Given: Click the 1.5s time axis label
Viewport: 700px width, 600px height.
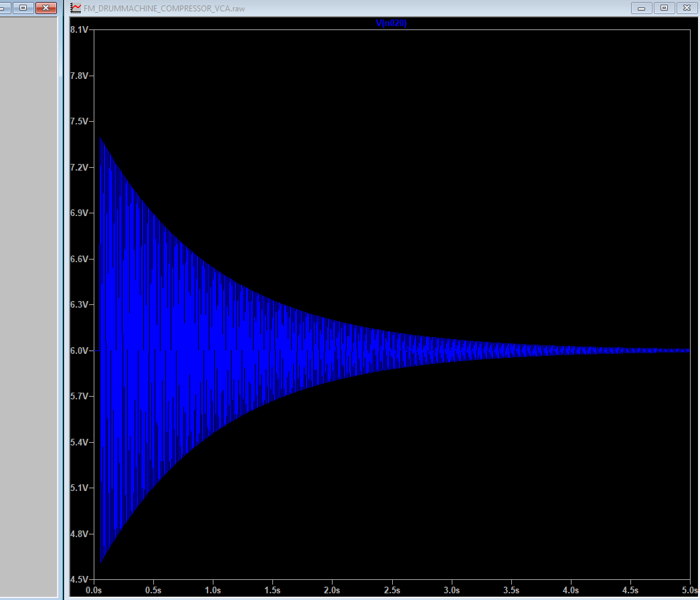Looking at the screenshot, I should click(272, 590).
